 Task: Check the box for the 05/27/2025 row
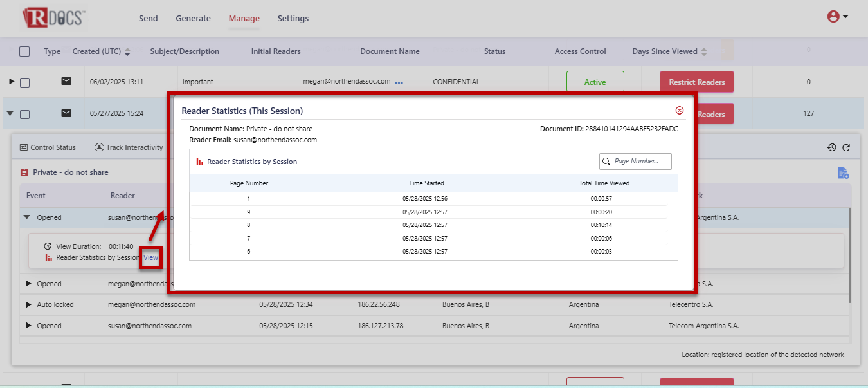24,115
